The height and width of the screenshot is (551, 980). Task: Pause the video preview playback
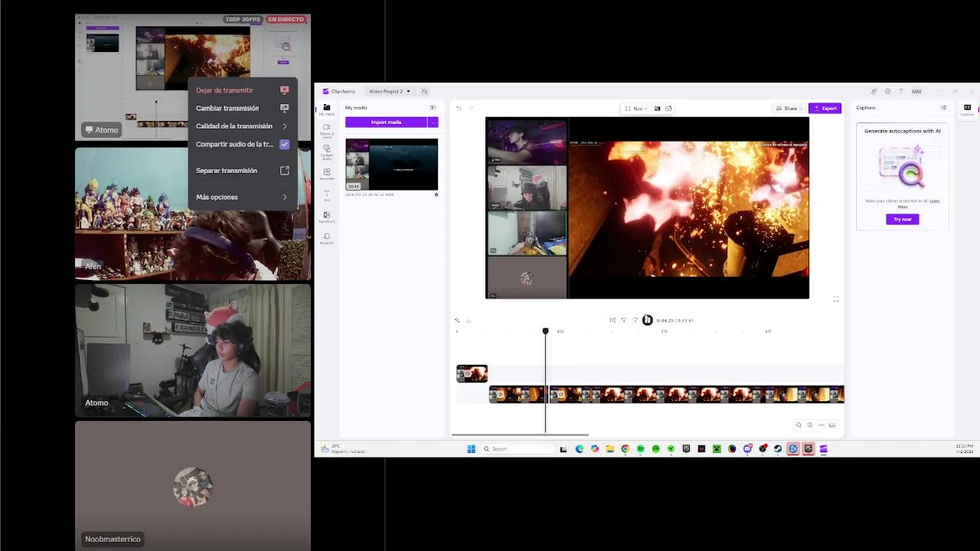(647, 320)
